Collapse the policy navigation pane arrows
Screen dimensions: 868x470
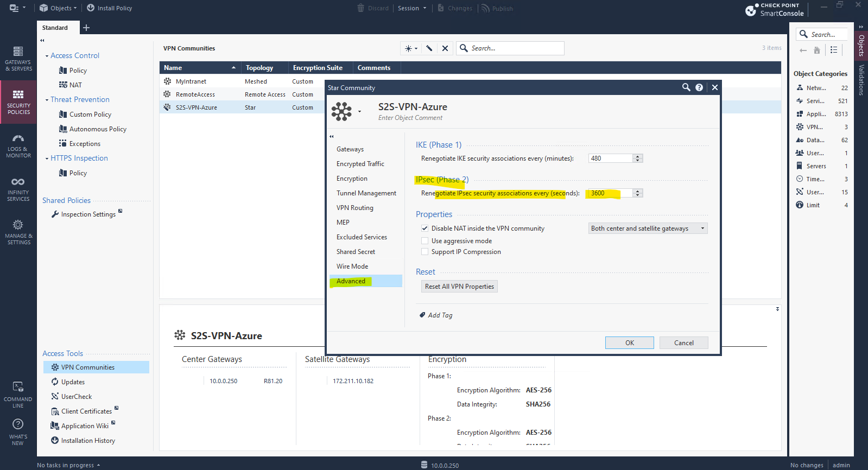(x=42, y=41)
